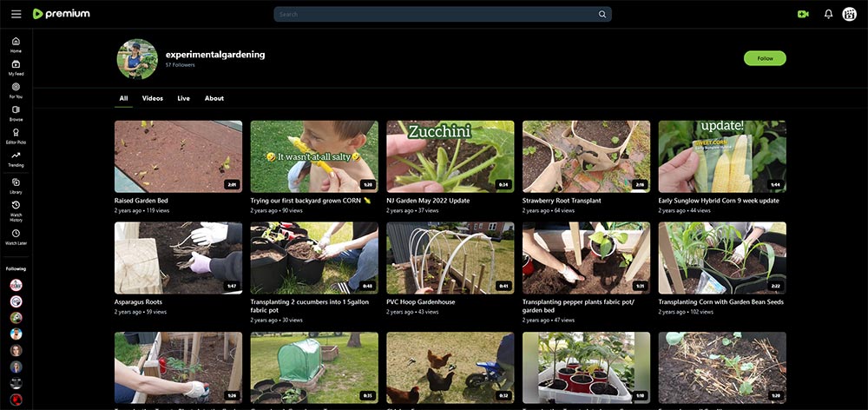Open Trending in sidebar

click(16, 160)
